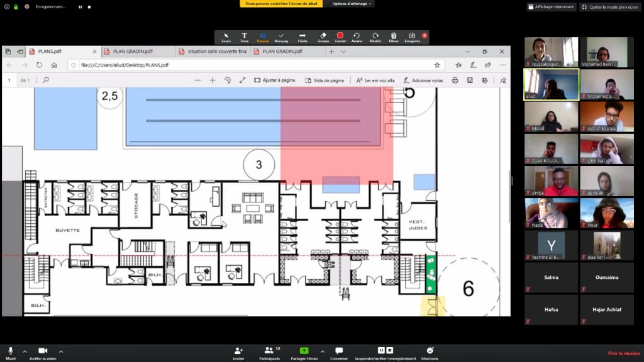Open the Réactions emoji menu
This screenshot has width=644, height=362.
(430, 353)
